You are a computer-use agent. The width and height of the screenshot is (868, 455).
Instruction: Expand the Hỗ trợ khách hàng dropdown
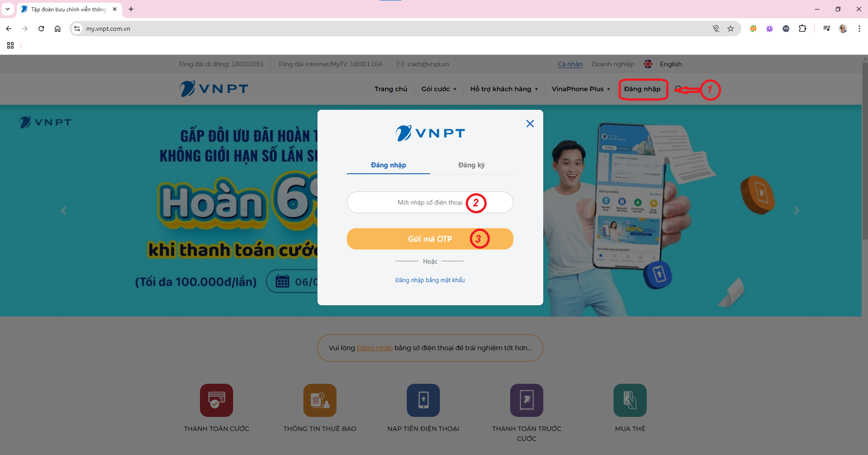tap(504, 89)
